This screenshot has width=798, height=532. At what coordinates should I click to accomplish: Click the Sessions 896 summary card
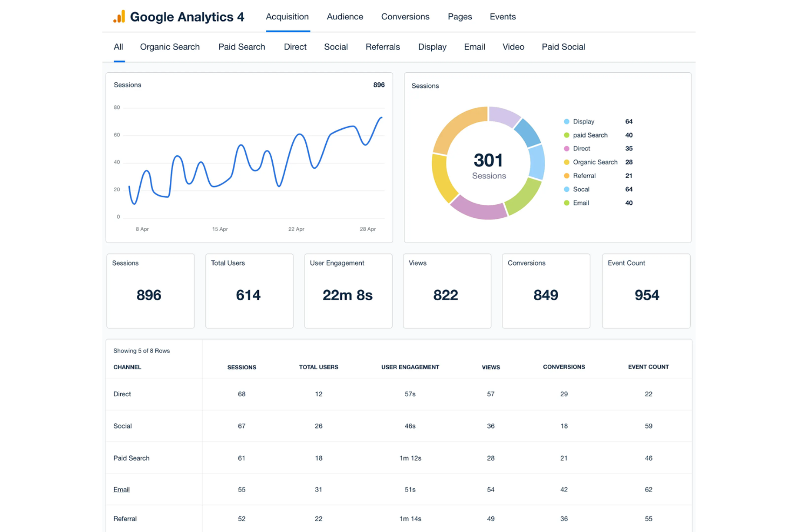[150, 291]
